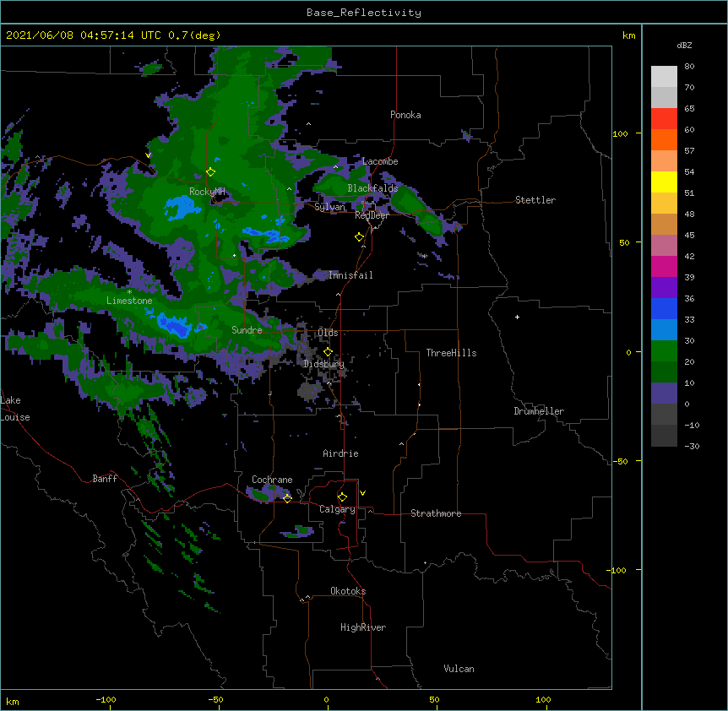Click the -100 tick on the horizontal axis

106,699
